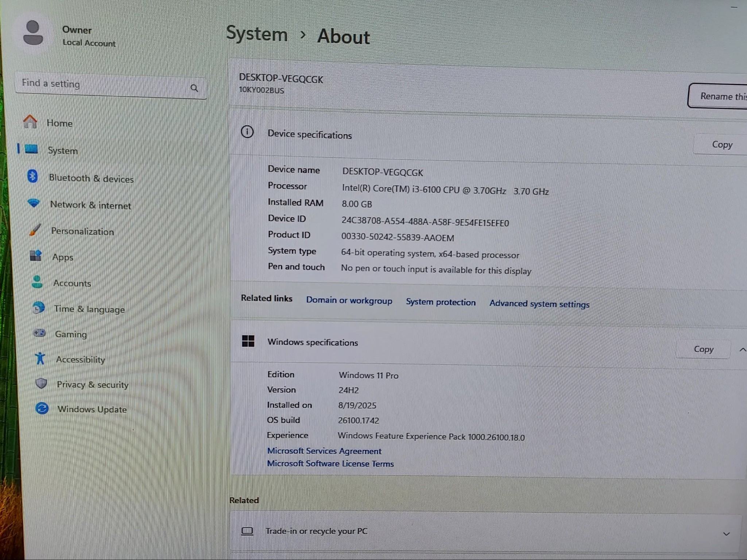Click the Accessibility figure icon
Screen dimensions: 747x560
(40, 358)
